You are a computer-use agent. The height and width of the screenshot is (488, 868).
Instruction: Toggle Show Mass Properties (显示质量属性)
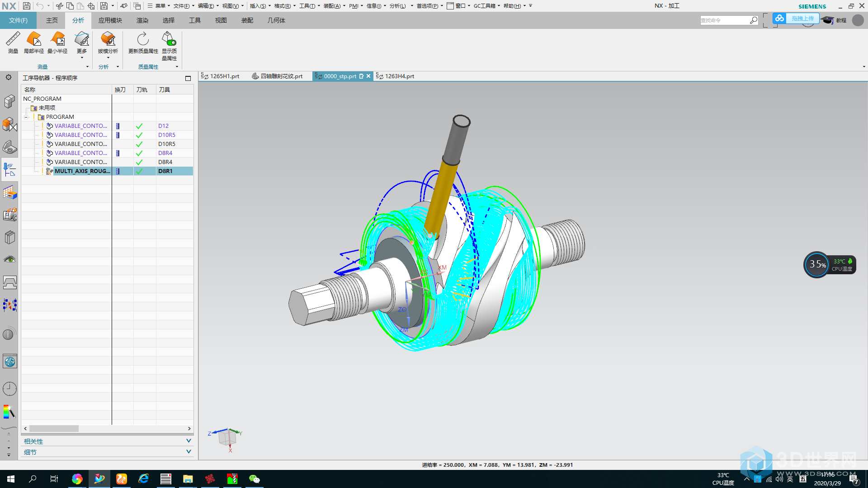(x=170, y=46)
